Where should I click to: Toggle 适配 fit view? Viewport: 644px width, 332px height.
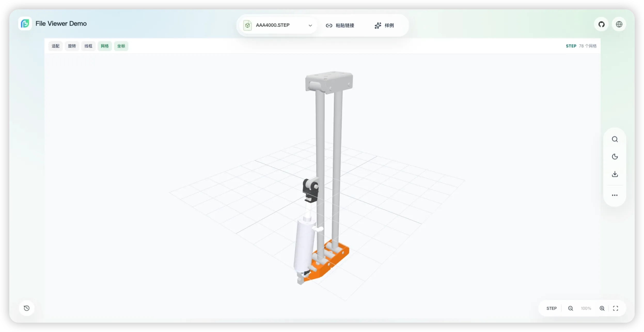[56, 46]
